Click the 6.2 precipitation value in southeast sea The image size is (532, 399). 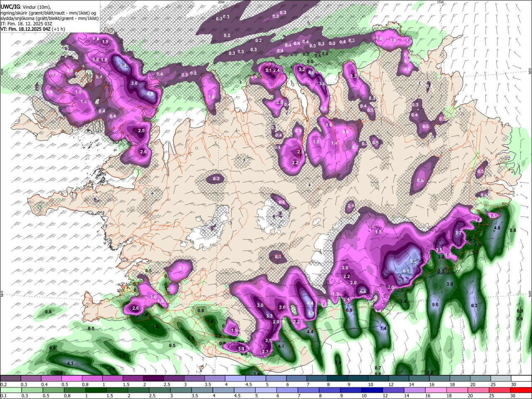[x=474, y=305]
